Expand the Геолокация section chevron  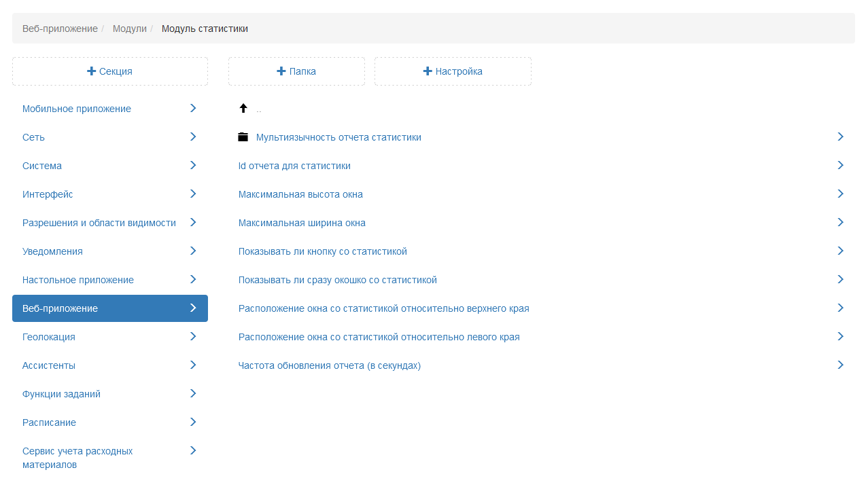[193, 337]
